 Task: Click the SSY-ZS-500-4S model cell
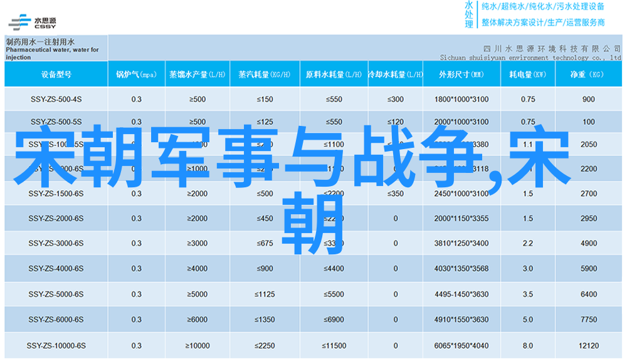click(56, 99)
